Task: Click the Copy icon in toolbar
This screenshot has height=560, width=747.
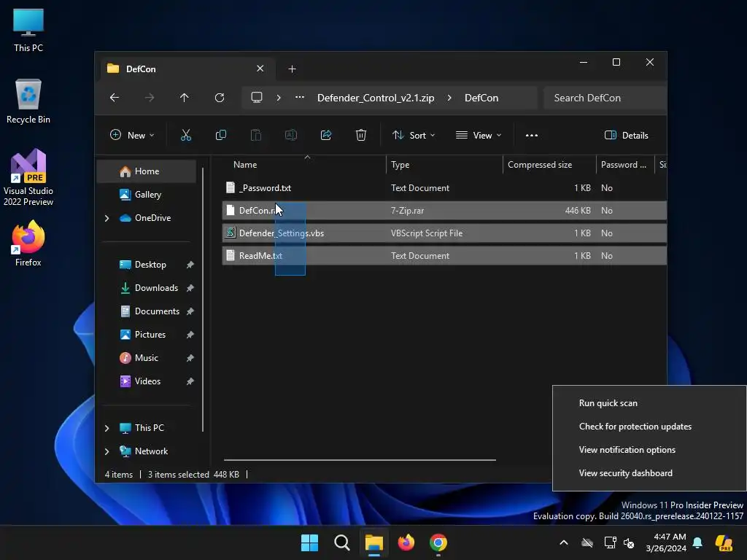Action: pos(220,135)
